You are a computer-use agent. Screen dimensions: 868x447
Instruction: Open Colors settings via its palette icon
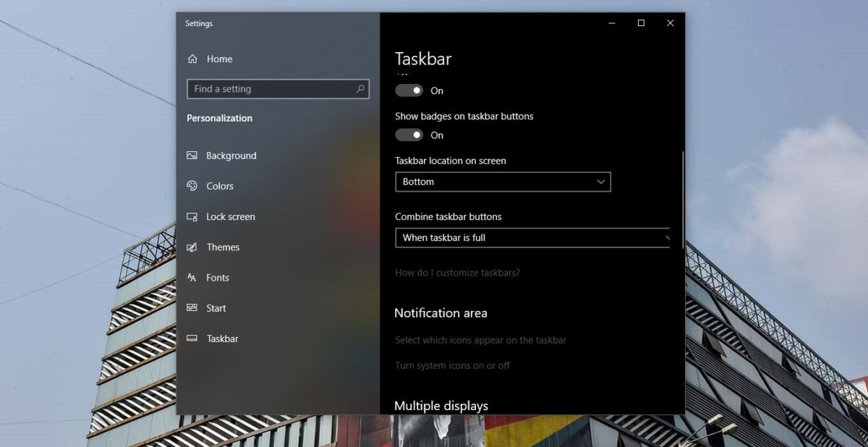click(192, 186)
